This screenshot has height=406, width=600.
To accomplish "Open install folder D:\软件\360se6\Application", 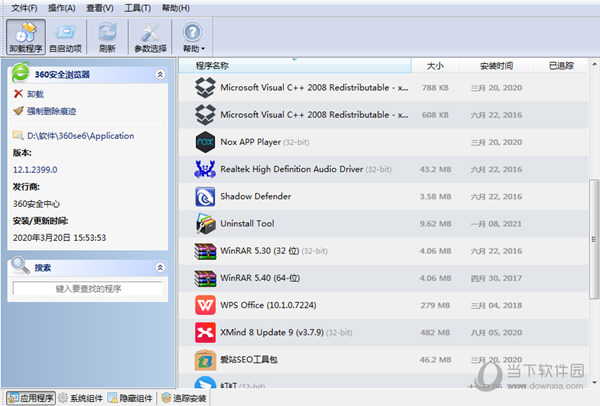I will pyautogui.click(x=81, y=136).
